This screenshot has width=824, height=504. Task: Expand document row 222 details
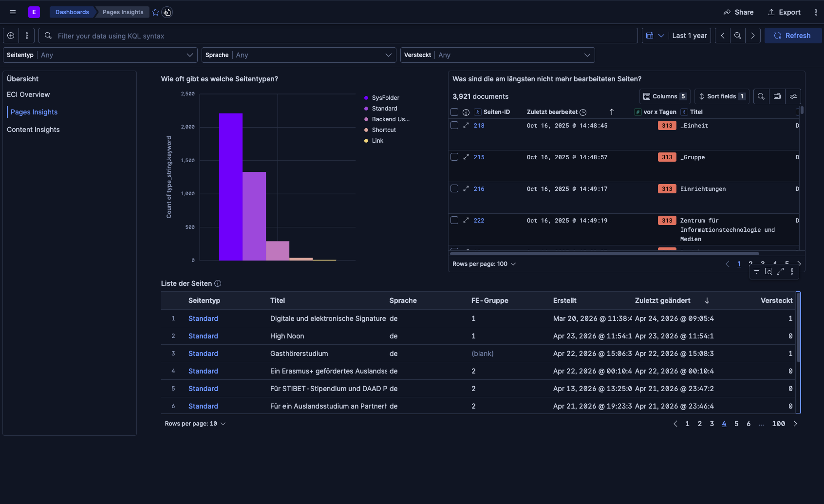[x=466, y=221]
